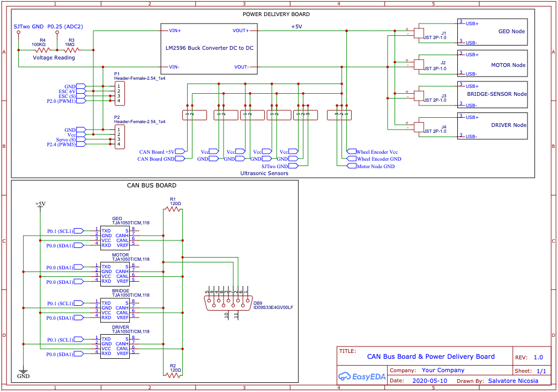Image resolution: width=558 pixels, height=392 pixels.
Task: Click the SJTwo GND terminal circle
Action: [19, 32]
